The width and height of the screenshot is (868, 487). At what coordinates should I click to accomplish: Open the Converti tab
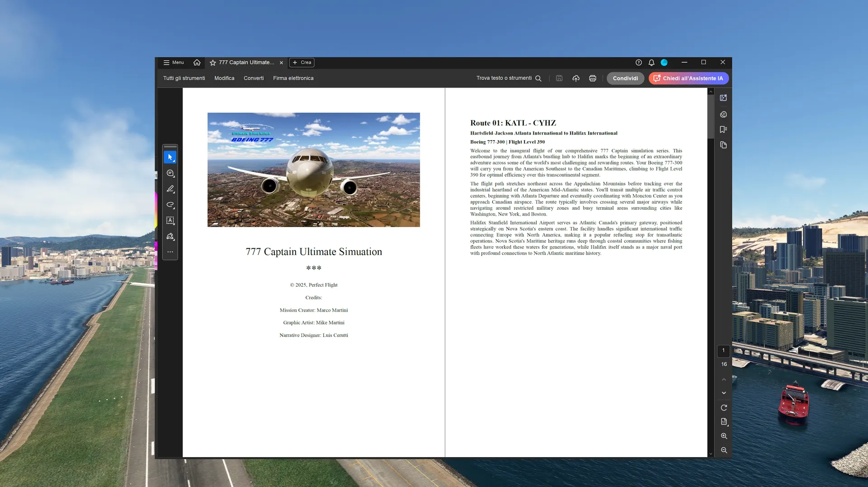tap(254, 78)
